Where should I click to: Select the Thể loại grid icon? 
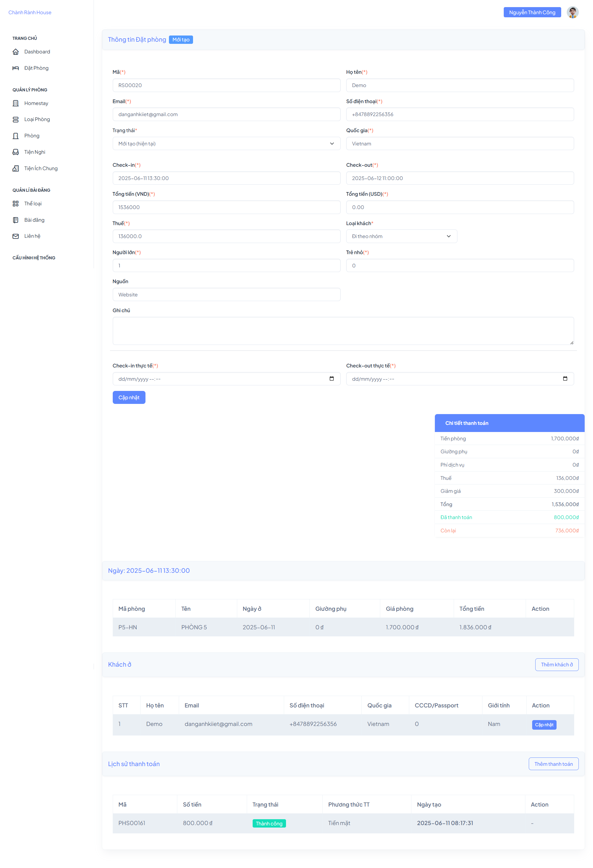point(16,204)
